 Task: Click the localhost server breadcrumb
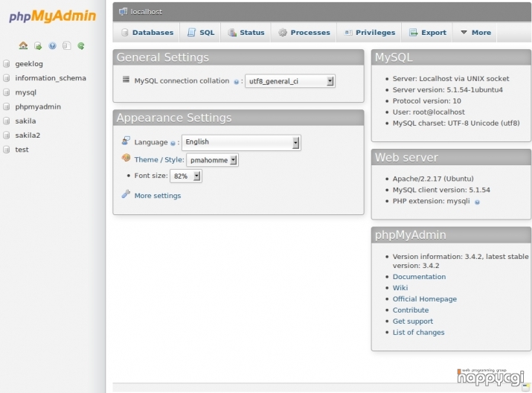tap(147, 12)
